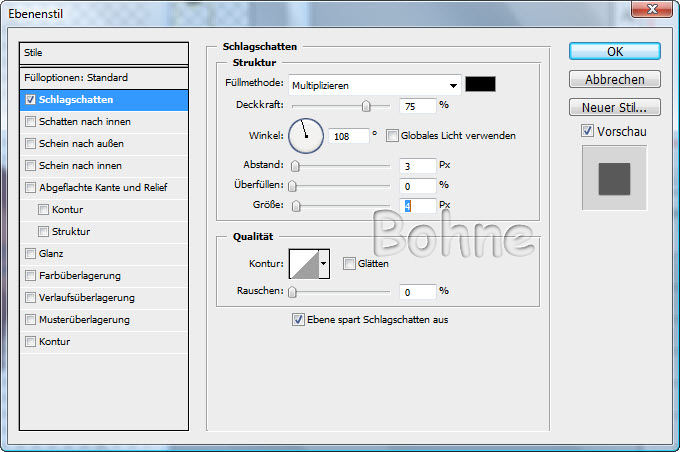Enable Schatten nach innen checkbox
The width and height of the screenshot is (680, 452).
coord(31,121)
